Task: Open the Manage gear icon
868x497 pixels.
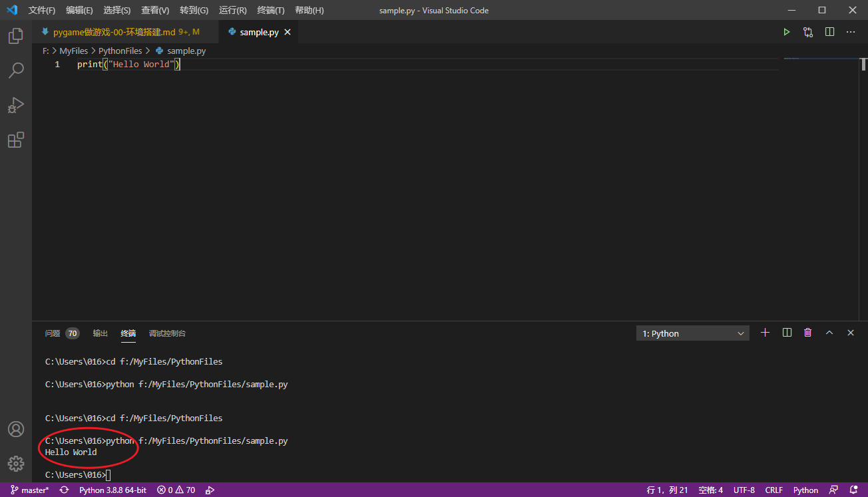Action: point(16,463)
